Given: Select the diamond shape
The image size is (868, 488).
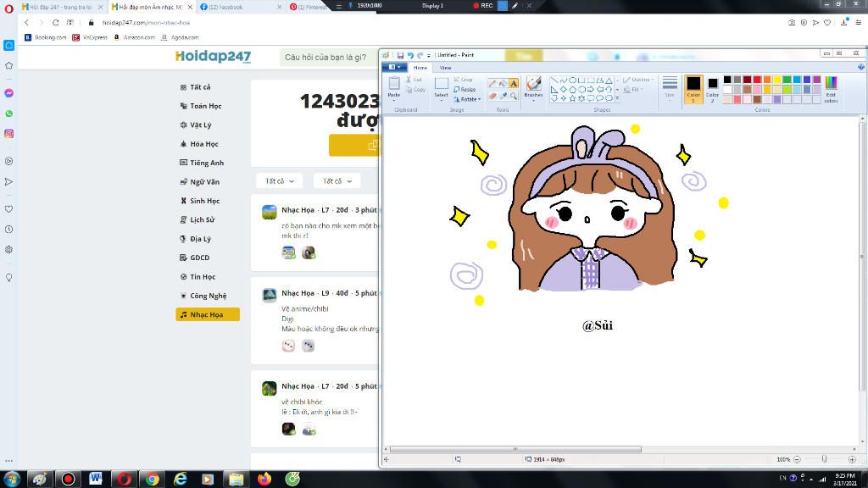Looking at the screenshot, I should (x=564, y=89).
